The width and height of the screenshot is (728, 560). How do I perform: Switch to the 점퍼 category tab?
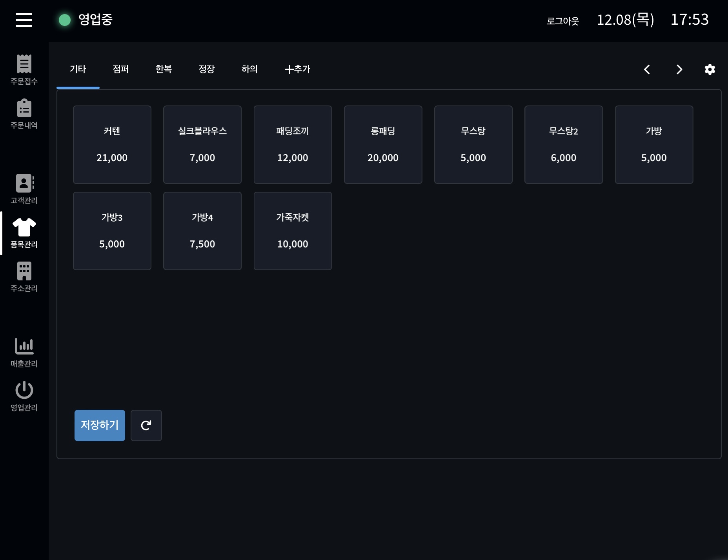120,69
